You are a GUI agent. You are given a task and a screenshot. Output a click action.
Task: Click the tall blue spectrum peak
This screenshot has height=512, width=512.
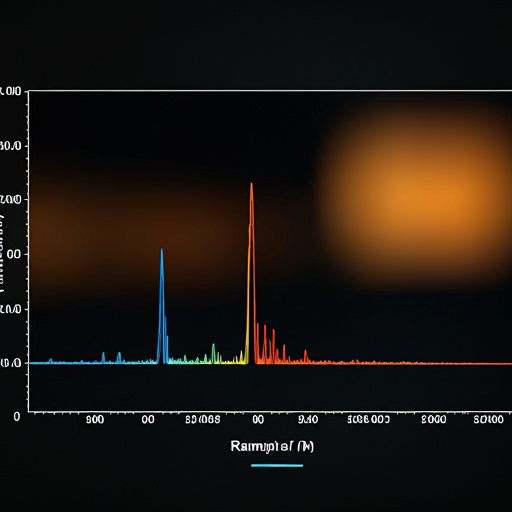tap(162, 306)
